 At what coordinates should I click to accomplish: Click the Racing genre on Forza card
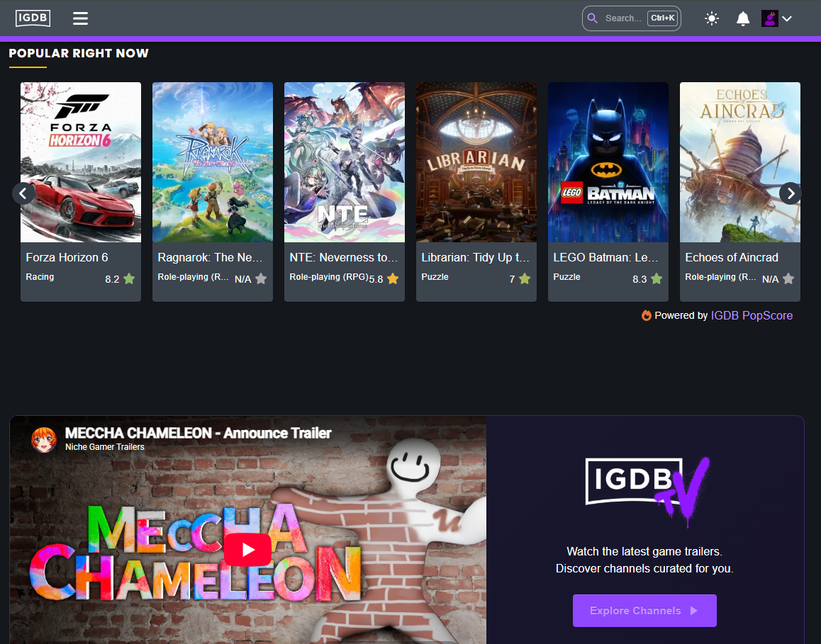pyautogui.click(x=40, y=277)
